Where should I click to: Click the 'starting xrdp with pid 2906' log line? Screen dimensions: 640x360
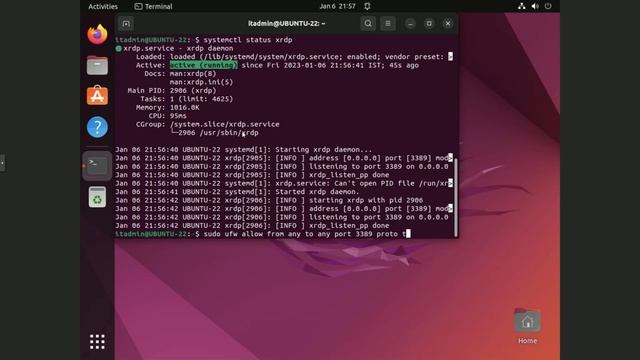(269, 200)
